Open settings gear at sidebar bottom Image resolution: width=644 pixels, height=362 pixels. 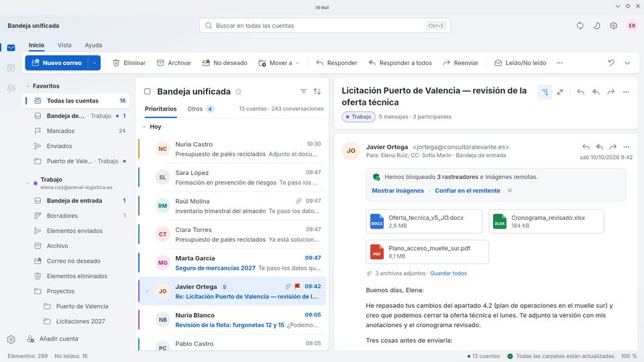(x=11, y=339)
